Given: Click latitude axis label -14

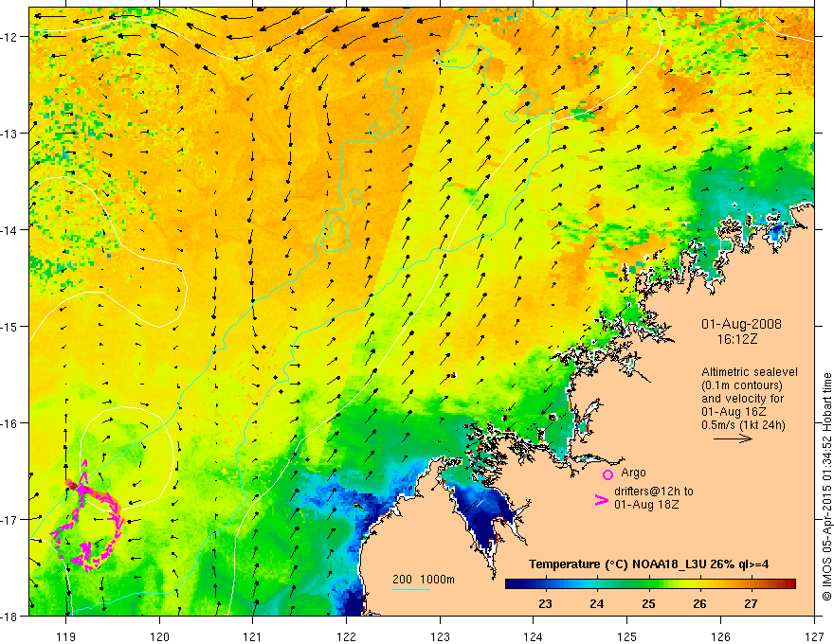Looking at the screenshot, I should (x=9, y=230).
